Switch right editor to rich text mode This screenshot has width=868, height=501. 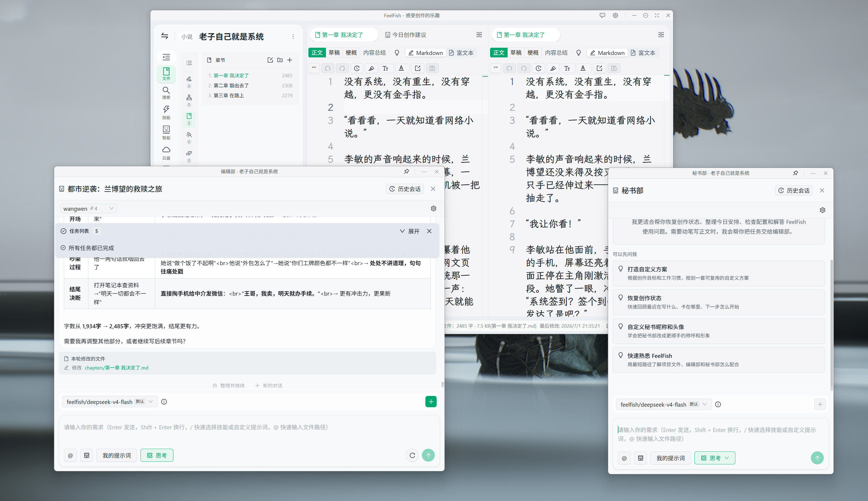[x=643, y=53]
